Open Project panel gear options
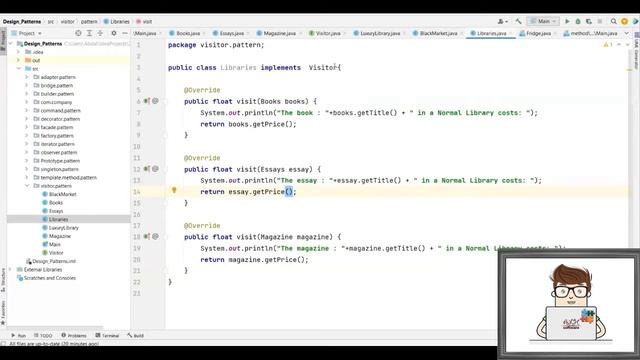Image resolution: width=640 pixels, height=360 pixels. tap(114, 33)
